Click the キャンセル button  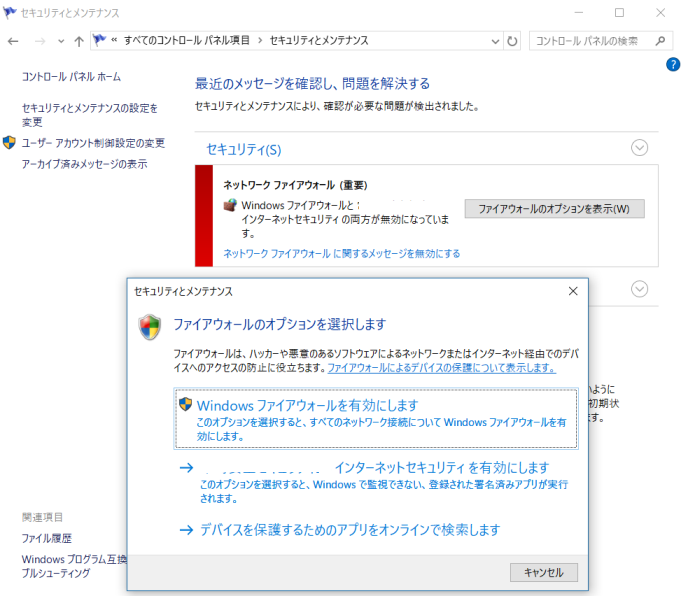click(x=544, y=573)
